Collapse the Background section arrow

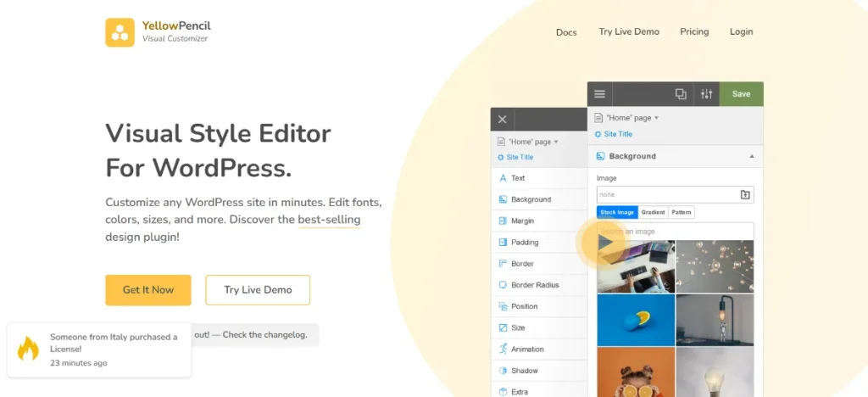[751, 157]
